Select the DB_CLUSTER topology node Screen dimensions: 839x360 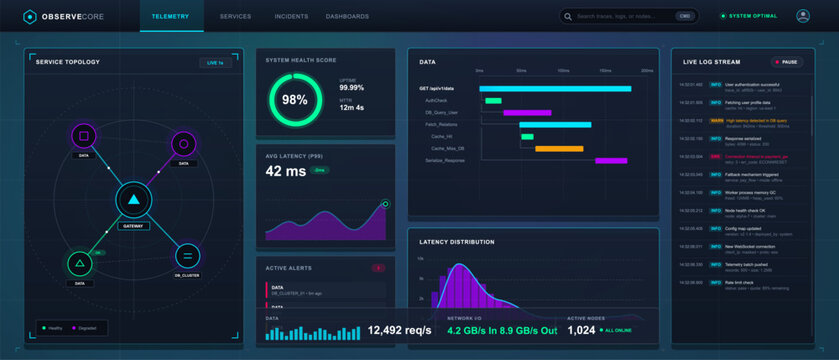point(188,256)
